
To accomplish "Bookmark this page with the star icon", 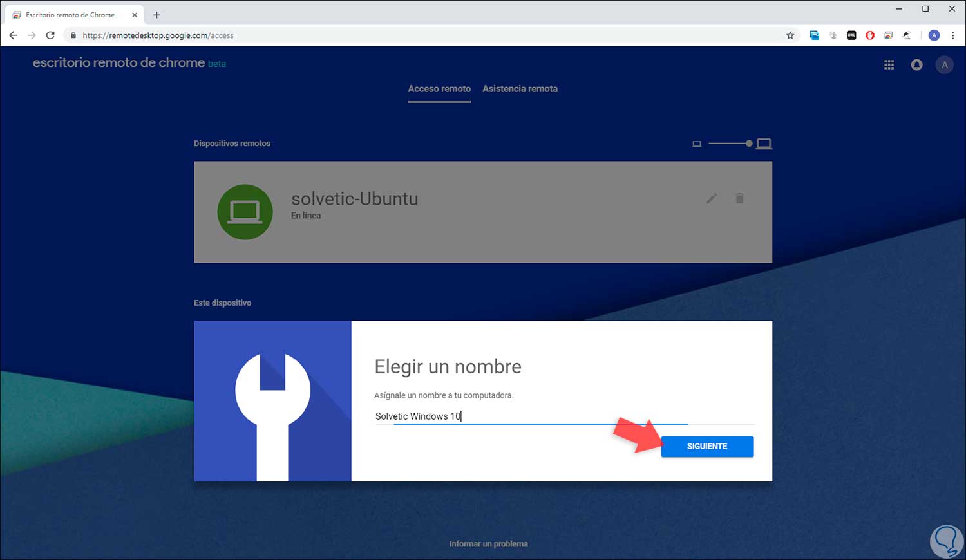I will 790,35.
